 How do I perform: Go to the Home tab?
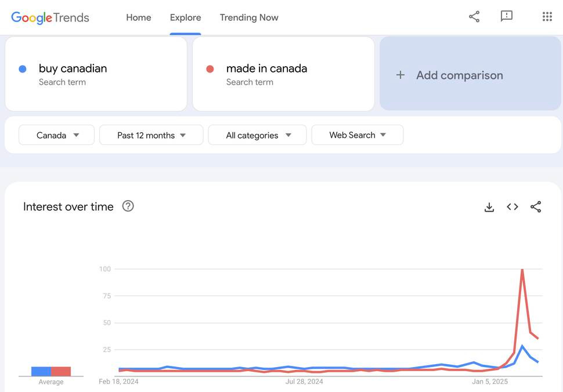[x=139, y=17]
